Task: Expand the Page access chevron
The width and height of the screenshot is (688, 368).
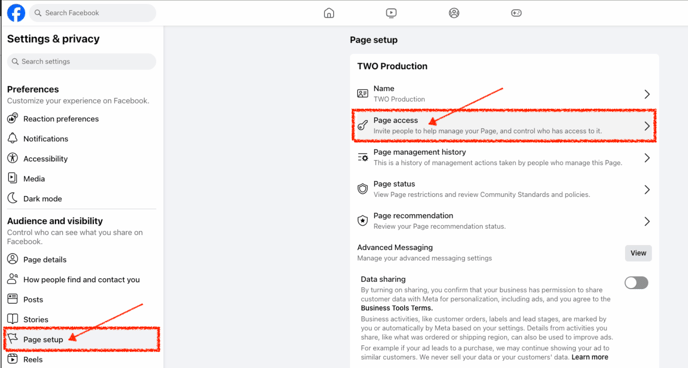Action: pyautogui.click(x=647, y=126)
